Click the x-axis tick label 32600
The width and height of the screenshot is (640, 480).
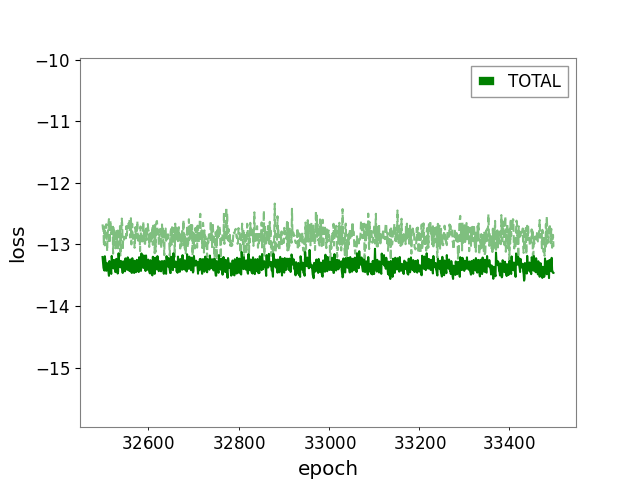148,443
